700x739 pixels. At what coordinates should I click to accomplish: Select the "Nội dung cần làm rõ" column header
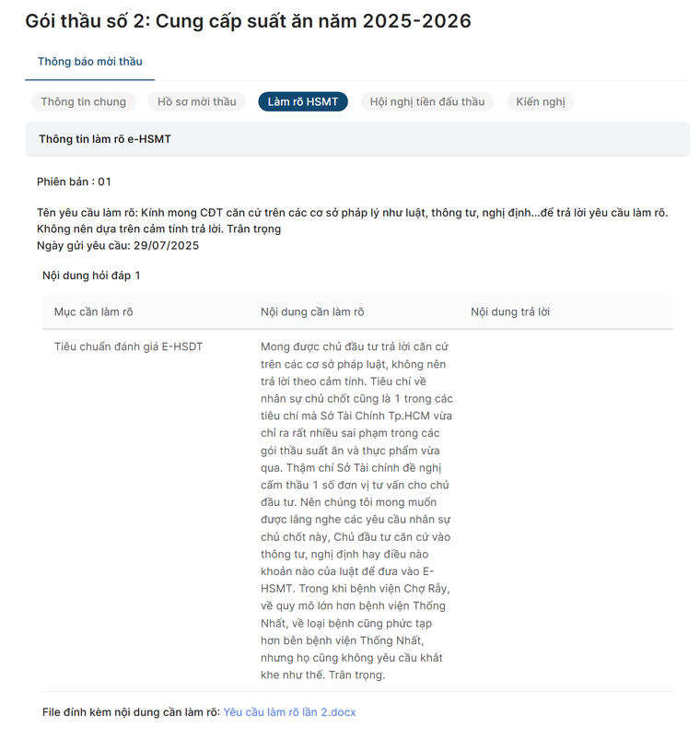[x=312, y=312]
